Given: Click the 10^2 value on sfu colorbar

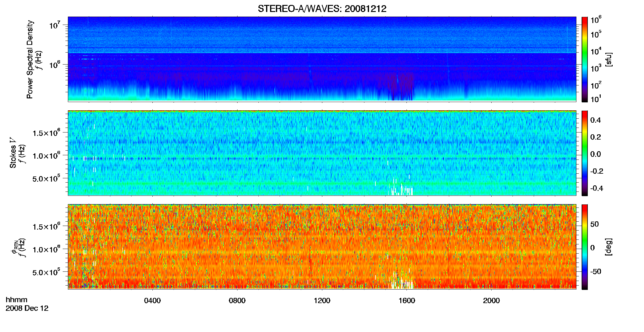Looking at the screenshot, I should (x=596, y=85).
